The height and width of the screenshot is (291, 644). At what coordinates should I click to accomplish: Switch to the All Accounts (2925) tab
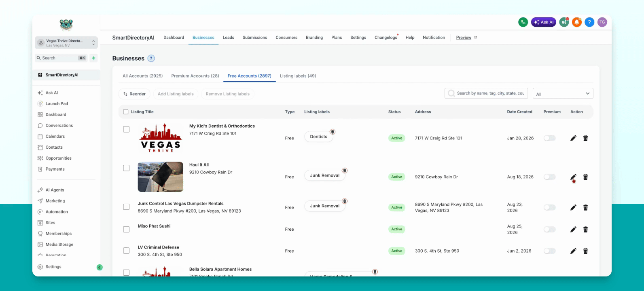[143, 76]
